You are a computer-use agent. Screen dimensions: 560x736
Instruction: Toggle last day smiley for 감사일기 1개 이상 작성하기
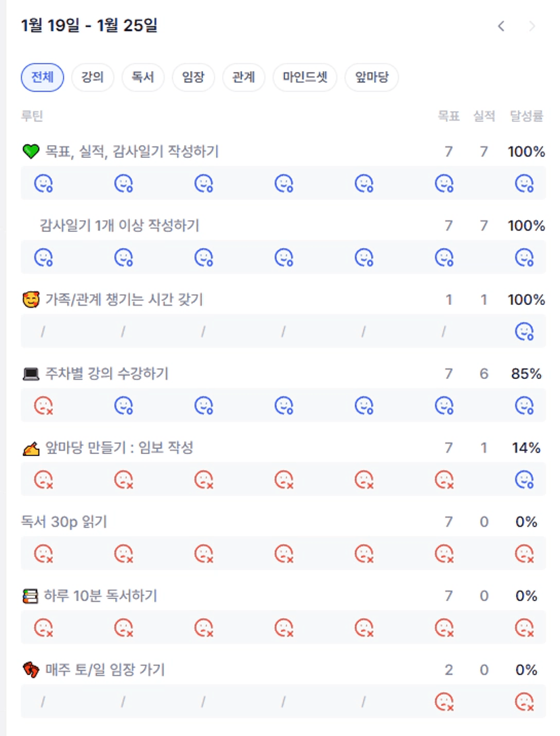tap(524, 257)
